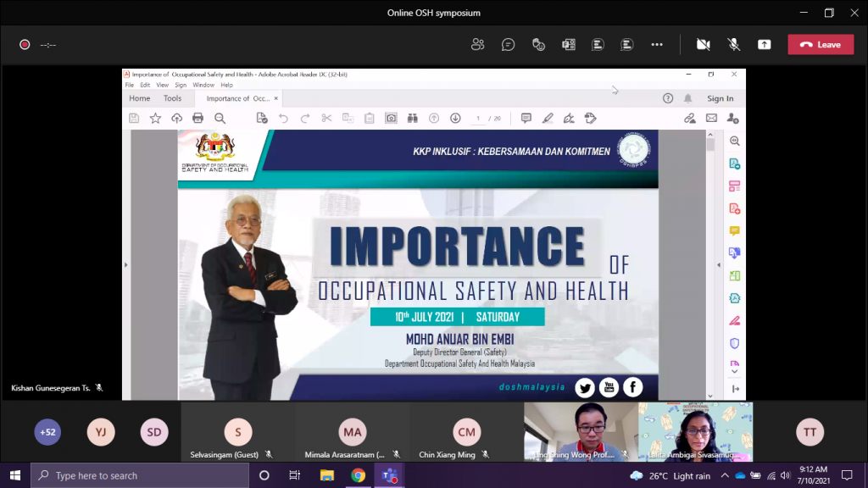
Task: Click the Save icon in shared Acrobat toolbar
Action: [x=134, y=118]
